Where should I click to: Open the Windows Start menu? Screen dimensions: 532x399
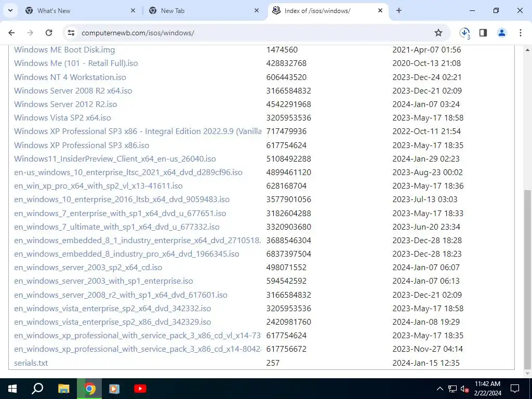[x=12, y=389]
